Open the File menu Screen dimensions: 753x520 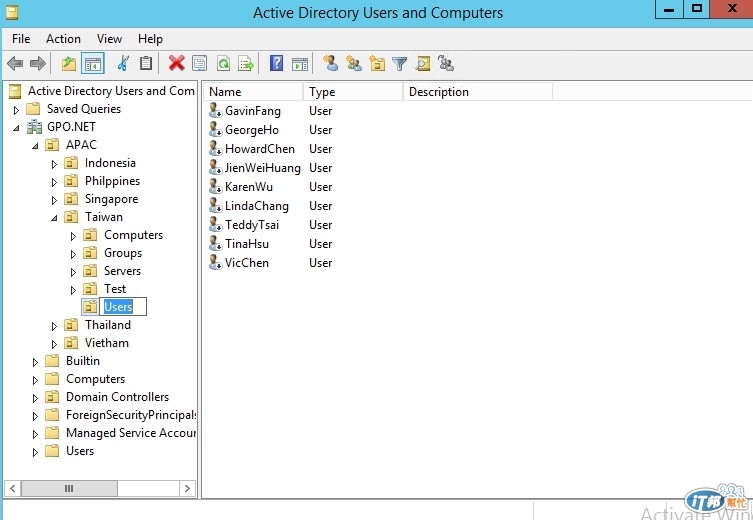point(21,39)
